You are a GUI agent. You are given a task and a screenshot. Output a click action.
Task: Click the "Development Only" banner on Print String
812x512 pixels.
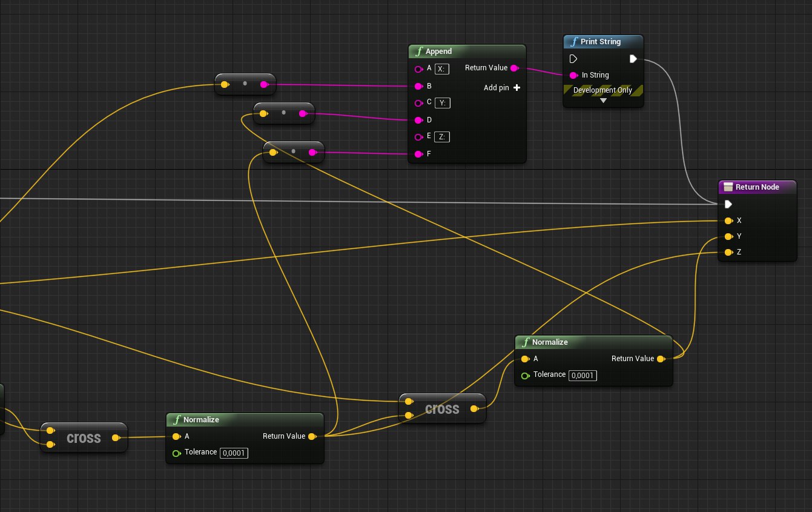(x=603, y=90)
